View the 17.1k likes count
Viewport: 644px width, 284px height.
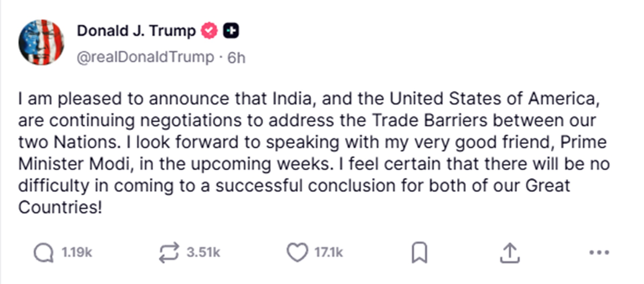coord(328,252)
